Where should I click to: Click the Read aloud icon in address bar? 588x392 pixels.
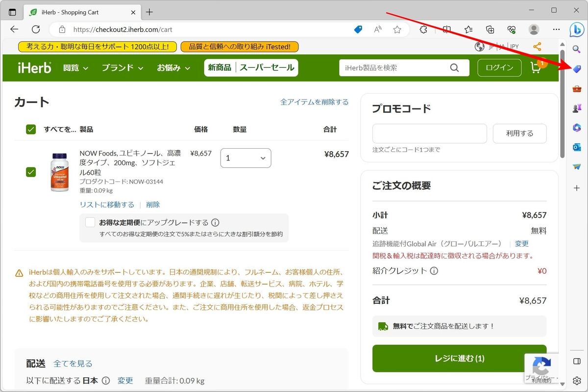(378, 29)
